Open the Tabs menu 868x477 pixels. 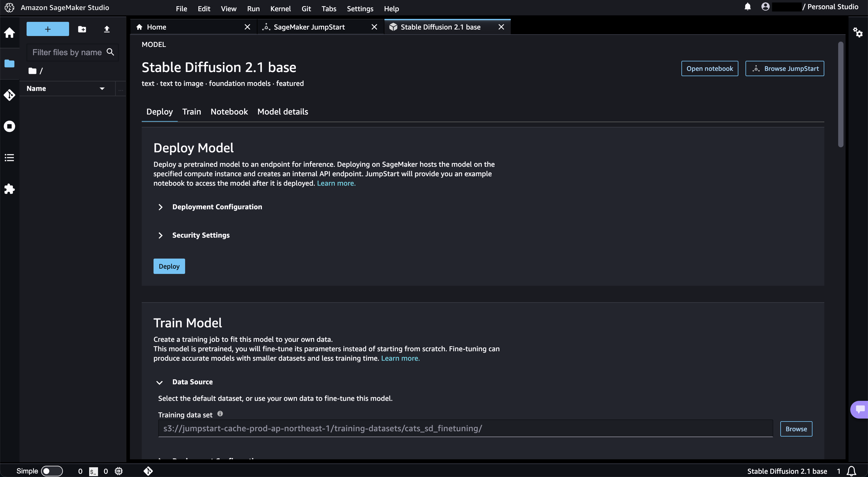pyautogui.click(x=329, y=9)
